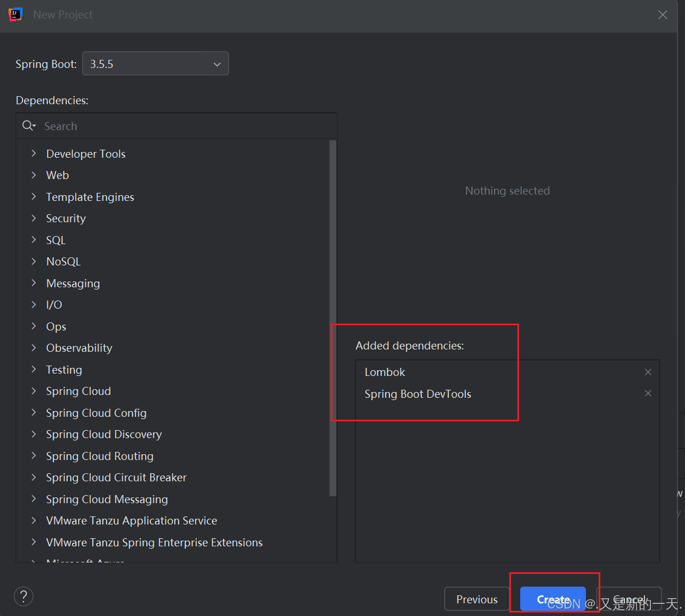Viewport: 685px width, 616px height.
Task: Expand the Template Engines category
Action: pyautogui.click(x=33, y=197)
